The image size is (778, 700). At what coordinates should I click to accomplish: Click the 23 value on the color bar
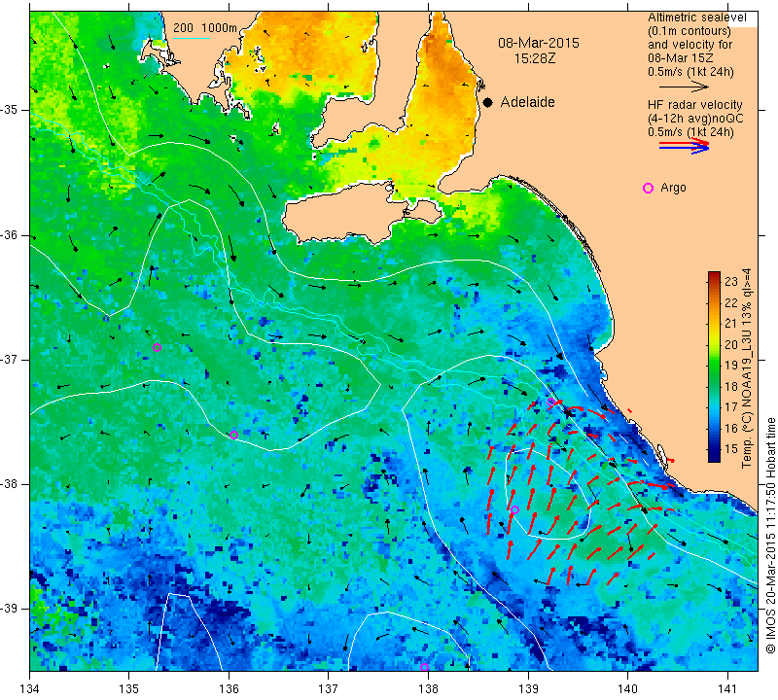731,281
